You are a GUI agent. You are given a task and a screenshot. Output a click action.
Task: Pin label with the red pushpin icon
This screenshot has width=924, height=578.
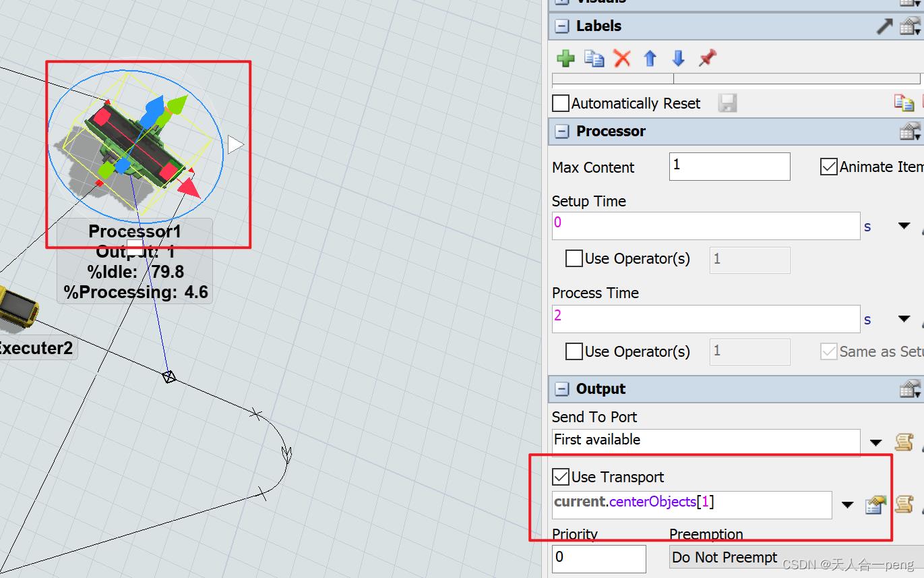point(706,58)
